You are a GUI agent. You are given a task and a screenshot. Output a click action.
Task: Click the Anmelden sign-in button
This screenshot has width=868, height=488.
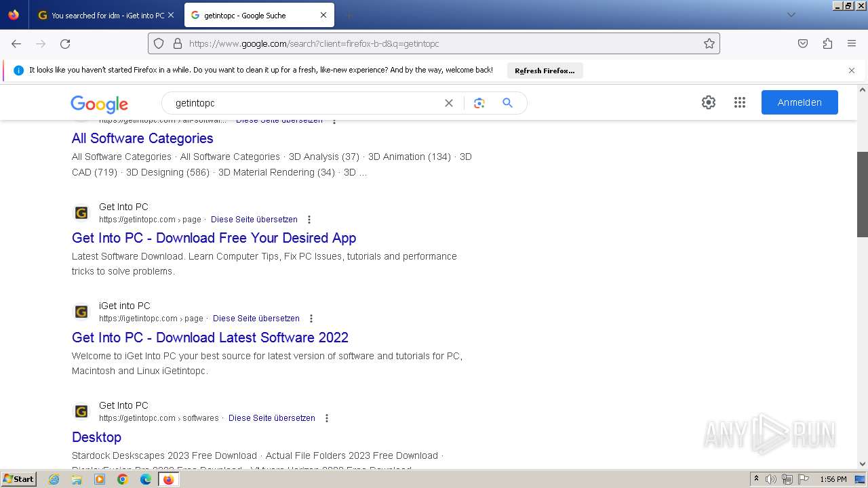coord(800,102)
